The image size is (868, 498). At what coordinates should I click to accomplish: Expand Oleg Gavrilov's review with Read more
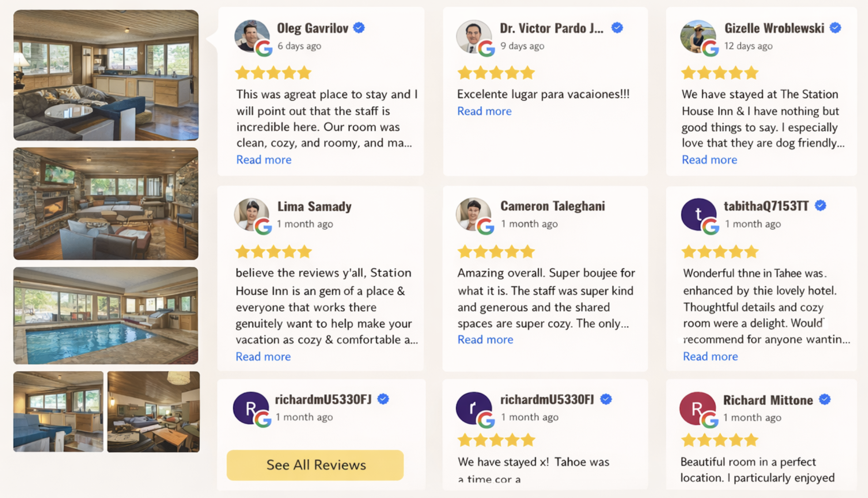[x=264, y=160]
